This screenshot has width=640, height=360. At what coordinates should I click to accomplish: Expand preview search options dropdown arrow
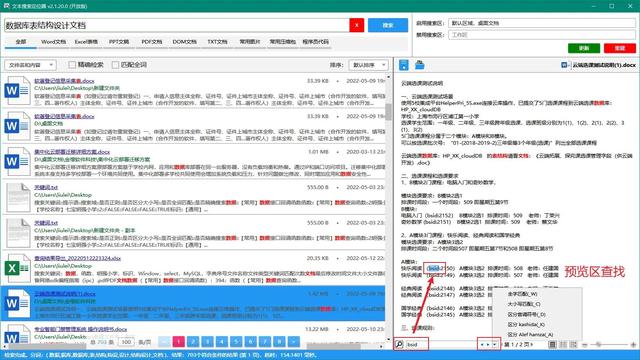coord(495,344)
